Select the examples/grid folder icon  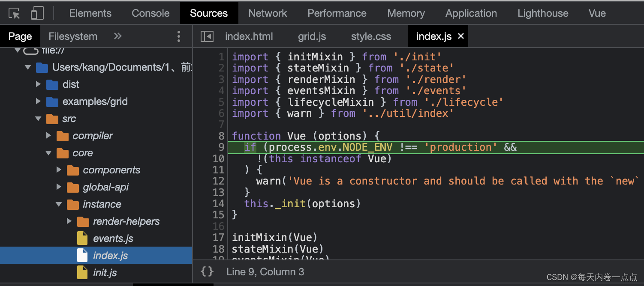(x=52, y=101)
